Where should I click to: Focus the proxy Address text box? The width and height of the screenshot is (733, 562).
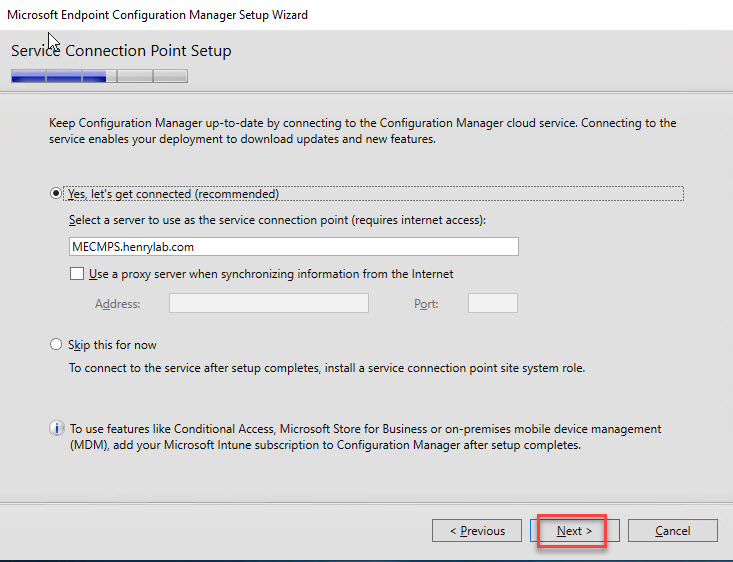pos(268,303)
